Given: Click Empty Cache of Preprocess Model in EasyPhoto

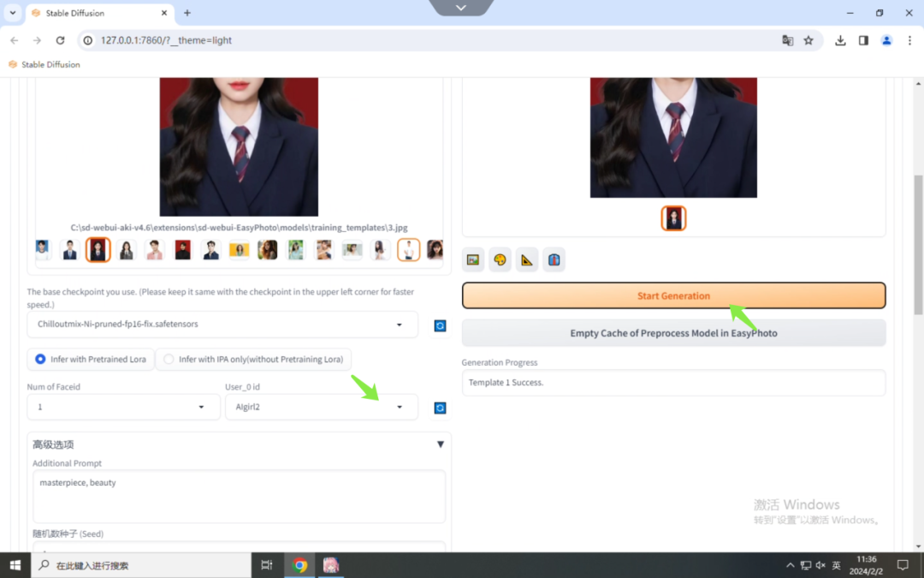Looking at the screenshot, I should (673, 333).
